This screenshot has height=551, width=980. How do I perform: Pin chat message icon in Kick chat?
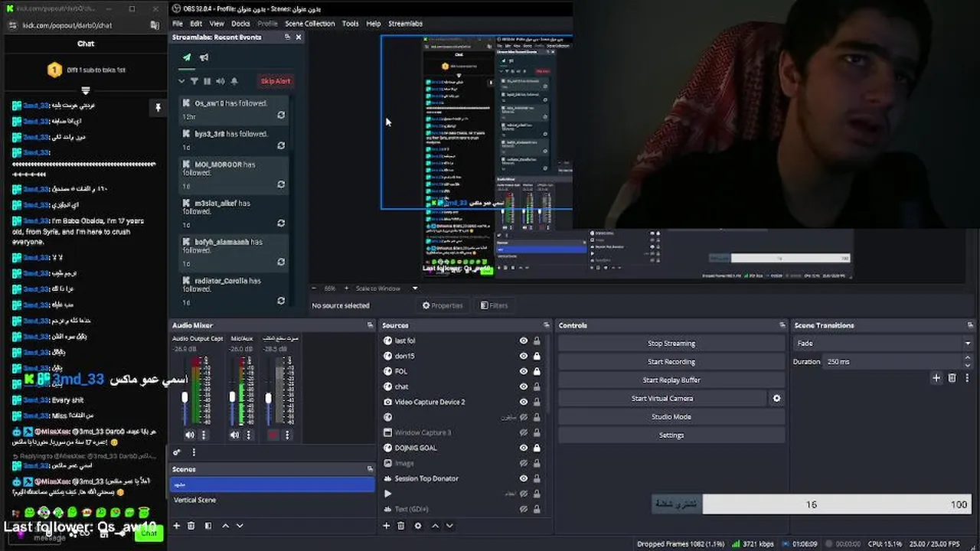click(158, 108)
